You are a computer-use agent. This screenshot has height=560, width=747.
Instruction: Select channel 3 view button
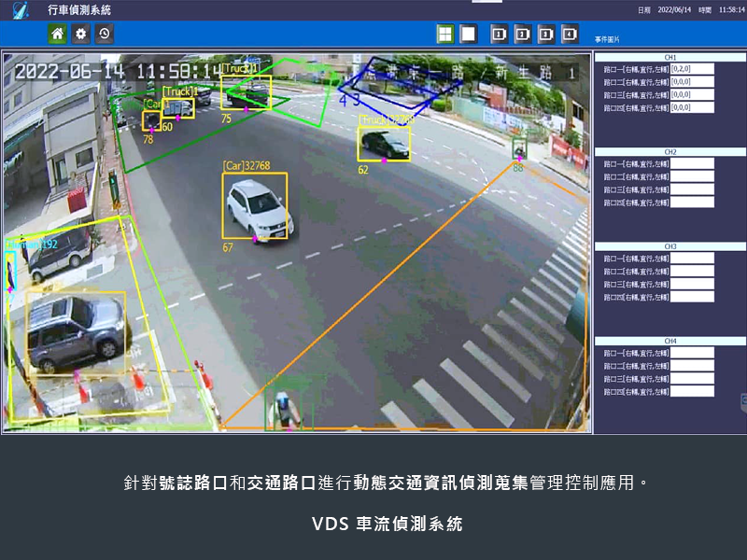pyautogui.click(x=546, y=34)
